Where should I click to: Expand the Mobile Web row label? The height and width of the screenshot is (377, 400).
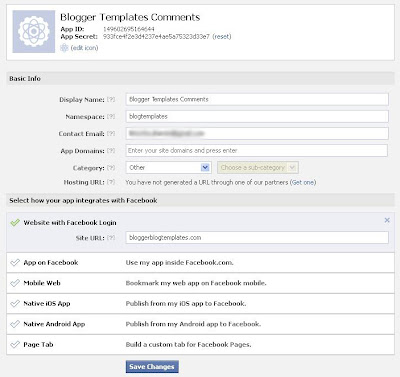click(42, 283)
